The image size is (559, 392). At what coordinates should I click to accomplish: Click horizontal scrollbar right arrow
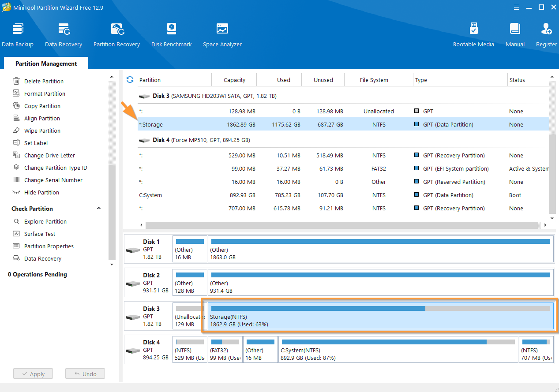click(x=544, y=225)
